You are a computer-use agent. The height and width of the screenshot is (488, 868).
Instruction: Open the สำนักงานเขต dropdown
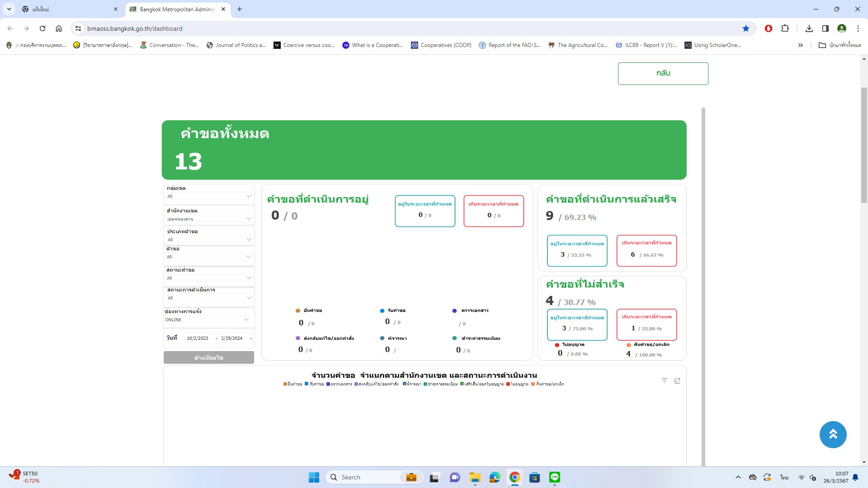[209, 219]
